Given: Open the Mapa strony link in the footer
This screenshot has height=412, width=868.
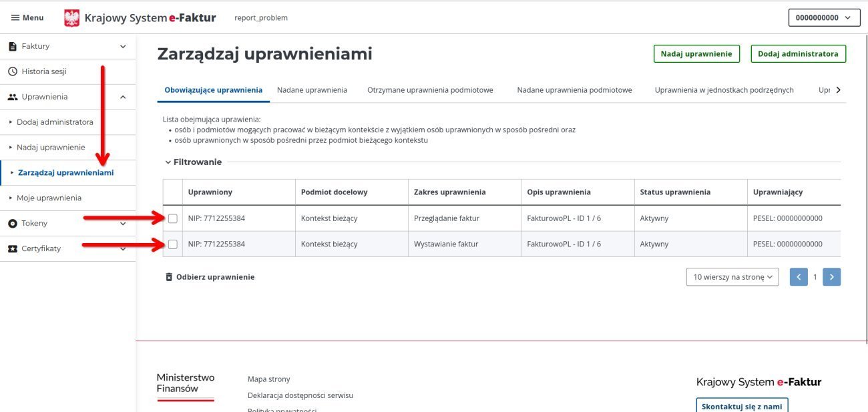Looking at the screenshot, I should [268, 379].
